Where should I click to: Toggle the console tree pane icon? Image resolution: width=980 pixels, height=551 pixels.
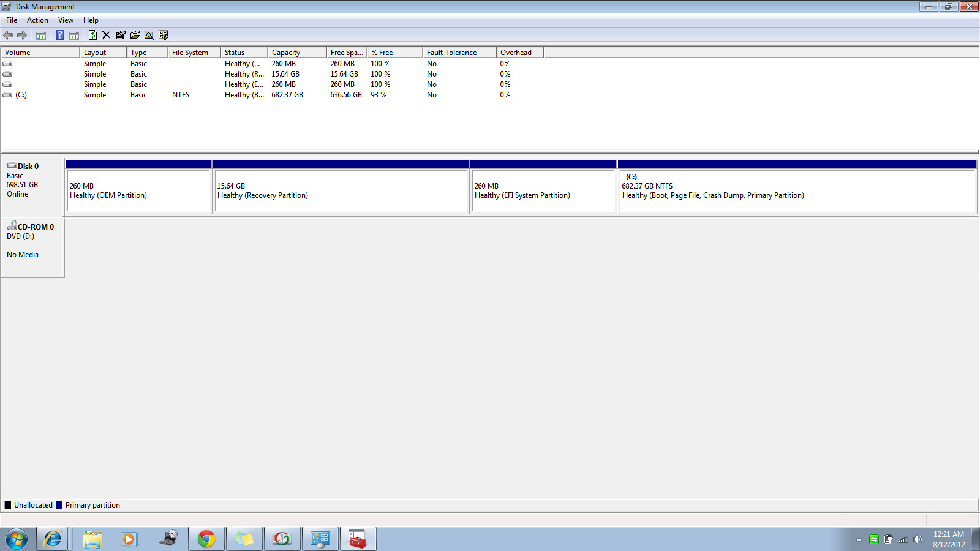click(x=41, y=36)
